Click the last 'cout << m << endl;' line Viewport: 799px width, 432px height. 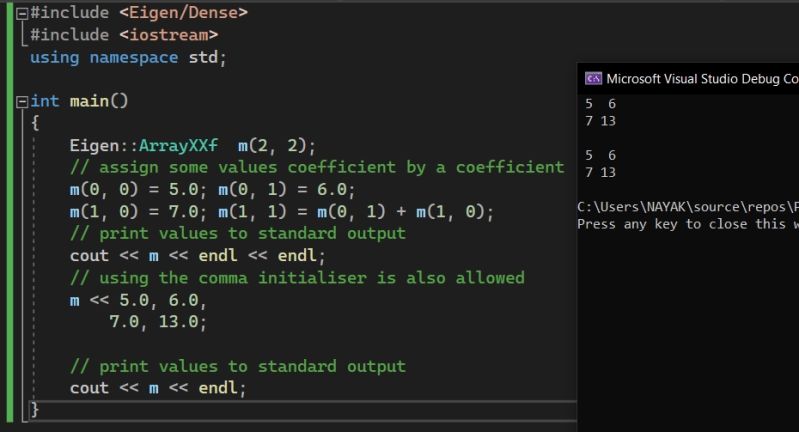(x=158, y=388)
